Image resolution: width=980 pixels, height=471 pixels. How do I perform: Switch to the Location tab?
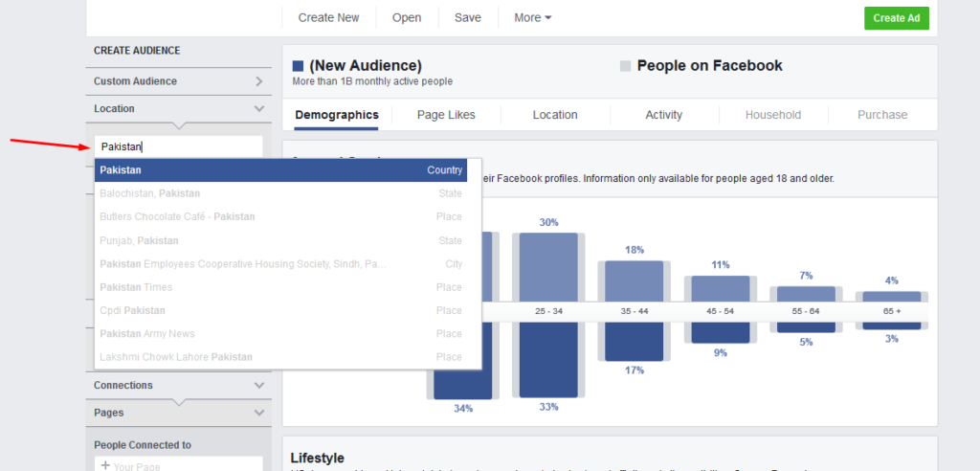pyautogui.click(x=555, y=115)
